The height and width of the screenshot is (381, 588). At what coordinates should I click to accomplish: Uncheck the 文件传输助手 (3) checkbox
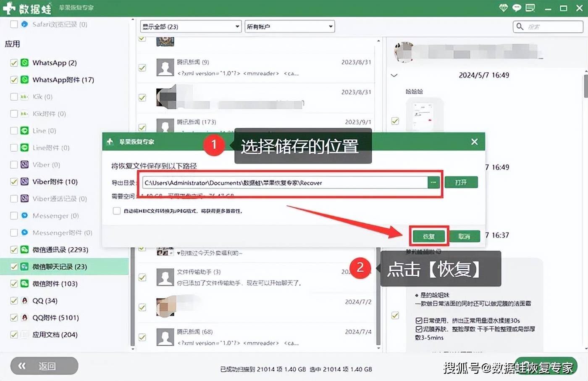(142, 277)
